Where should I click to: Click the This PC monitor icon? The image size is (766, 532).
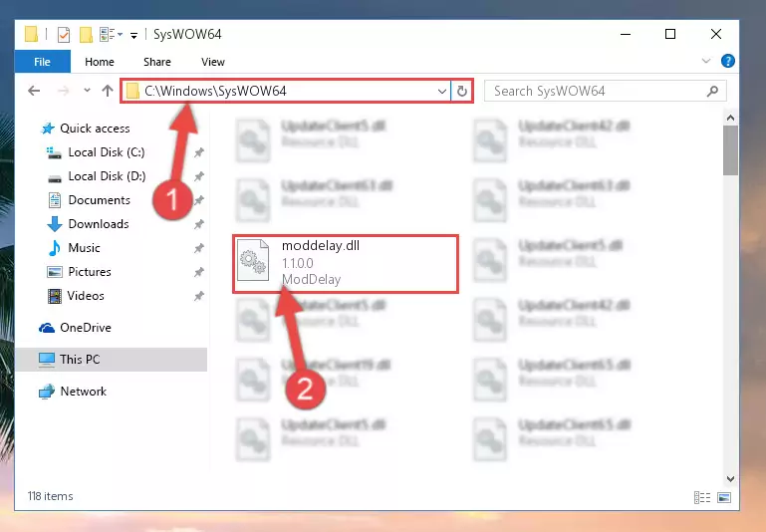(47, 360)
